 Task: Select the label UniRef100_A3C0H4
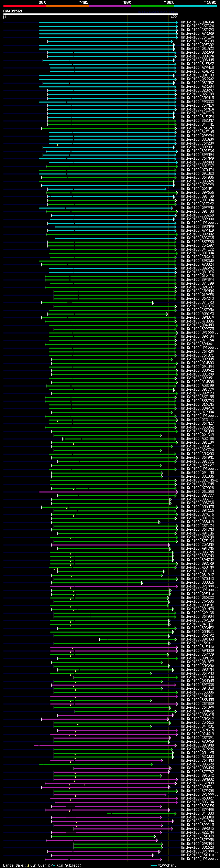[x=197, y=200]
